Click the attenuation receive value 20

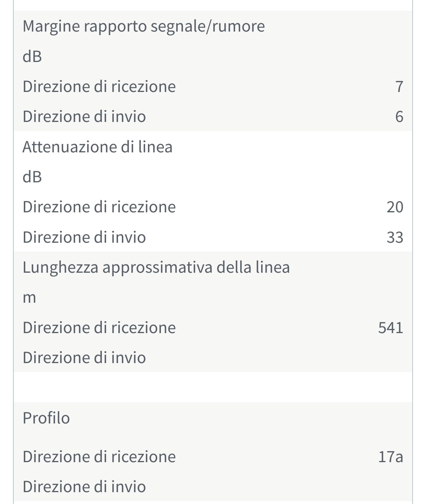(395, 207)
